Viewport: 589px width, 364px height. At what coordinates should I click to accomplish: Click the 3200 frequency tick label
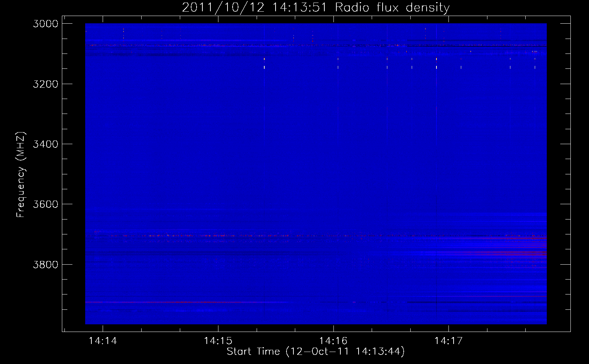[x=46, y=84]
